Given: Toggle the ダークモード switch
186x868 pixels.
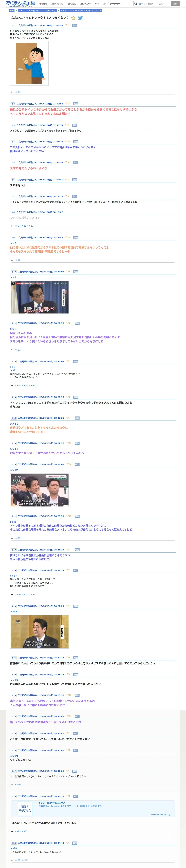Looking at the screenshot, I should click(106, 4).
